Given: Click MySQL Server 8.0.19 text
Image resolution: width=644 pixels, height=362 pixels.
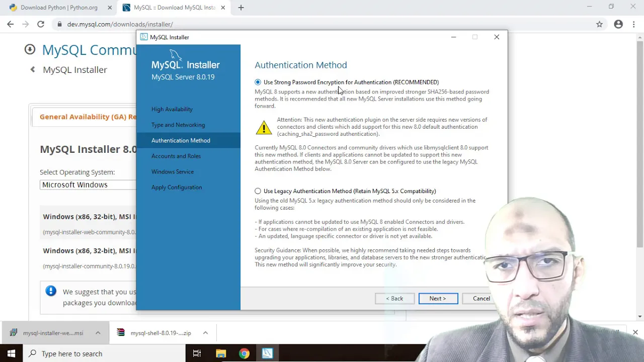Looking at the screenshot, I should pyautogui.click(x=183, y=77).
